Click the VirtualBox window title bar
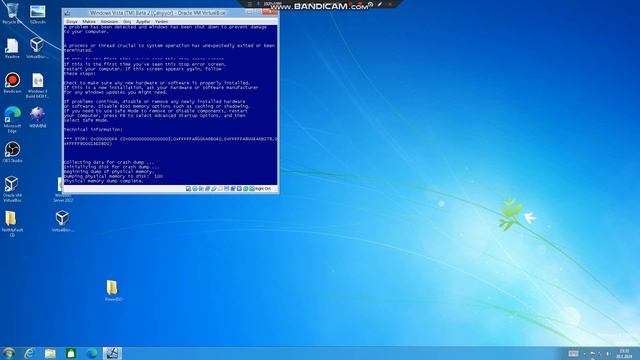This screenshot has height=360, width=640. [x=158, y=13]
